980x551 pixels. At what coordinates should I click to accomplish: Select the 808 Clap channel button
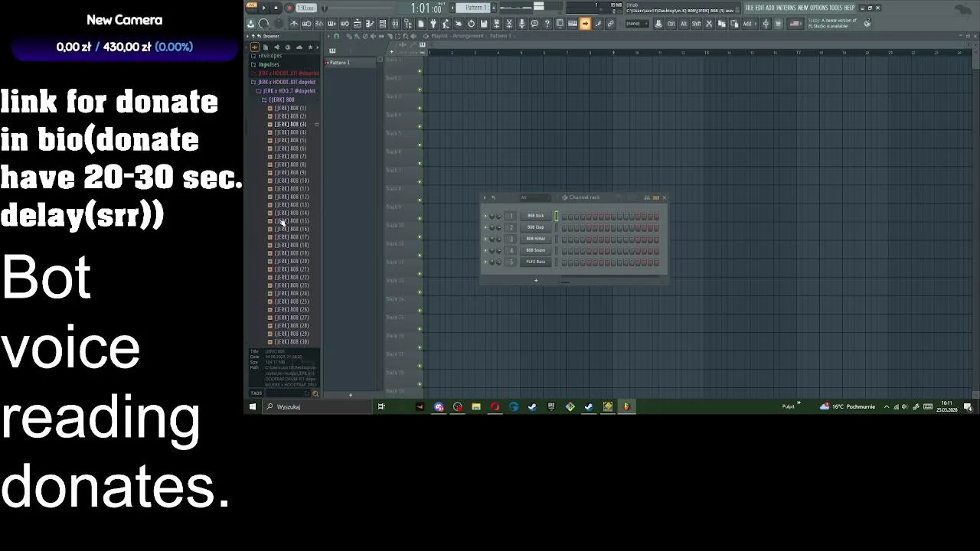tap(536, 227)
